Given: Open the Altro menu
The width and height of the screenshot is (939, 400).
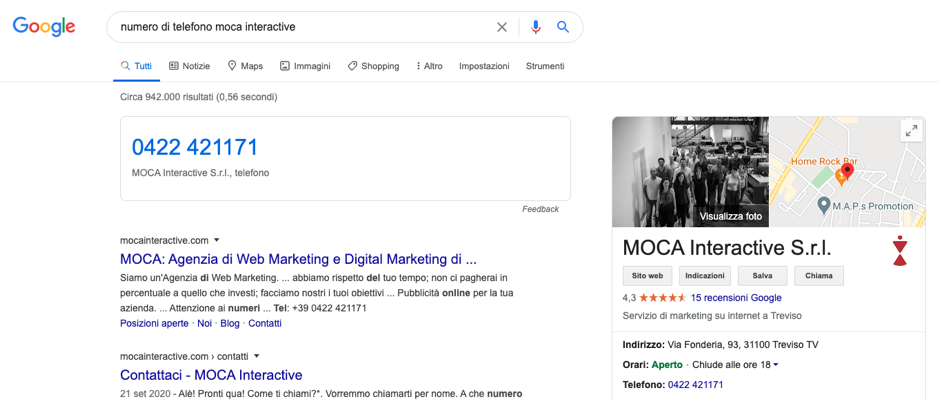Looking at the screenshot, I should click(x=429, y=66).
